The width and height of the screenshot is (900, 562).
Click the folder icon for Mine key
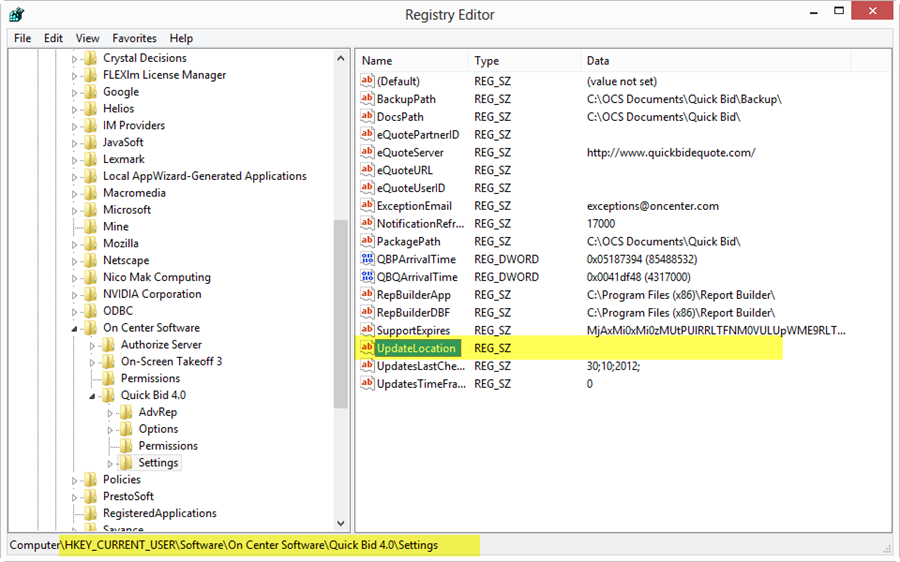[x=90, y=226]
